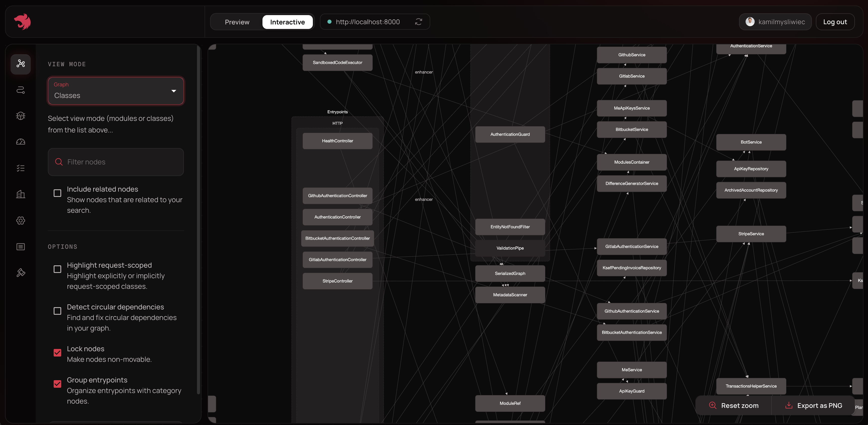Select the DifferenceGeneratorService node
This screenshot has width=868, height=425.
click(632, 184)
